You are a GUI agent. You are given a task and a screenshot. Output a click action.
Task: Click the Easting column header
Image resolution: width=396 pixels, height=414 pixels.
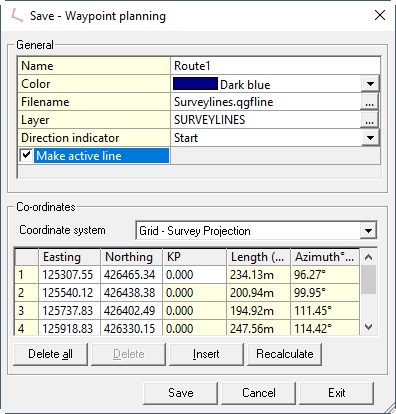pyautogui.click(x=69, y=257)
